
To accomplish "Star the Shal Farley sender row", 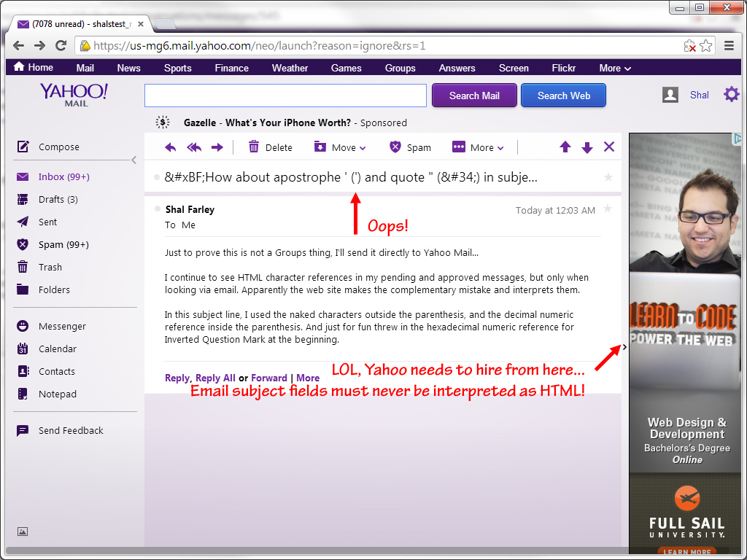I will click(608, 209).
